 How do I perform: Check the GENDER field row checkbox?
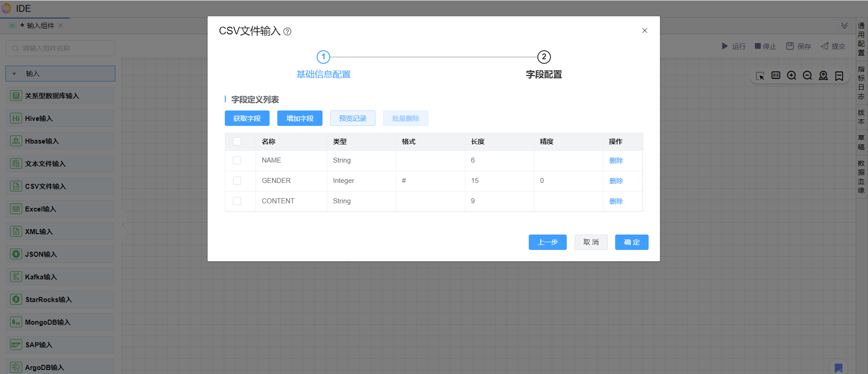click(x=237, y=181)
